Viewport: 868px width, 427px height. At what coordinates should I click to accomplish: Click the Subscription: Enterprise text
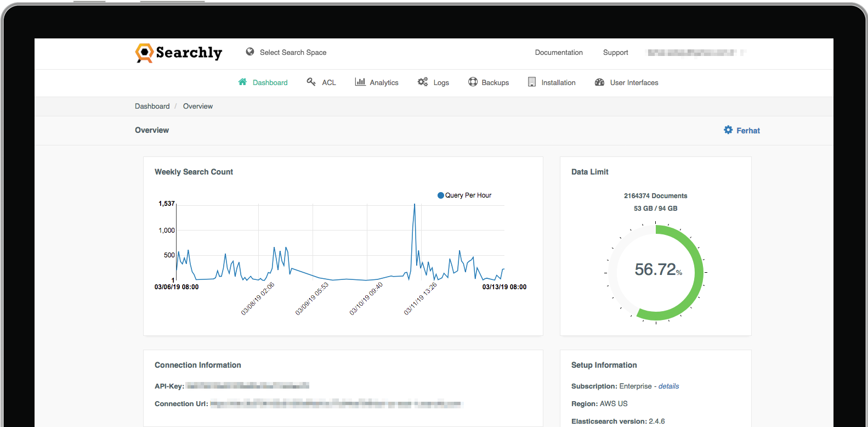tap(611, 386)
